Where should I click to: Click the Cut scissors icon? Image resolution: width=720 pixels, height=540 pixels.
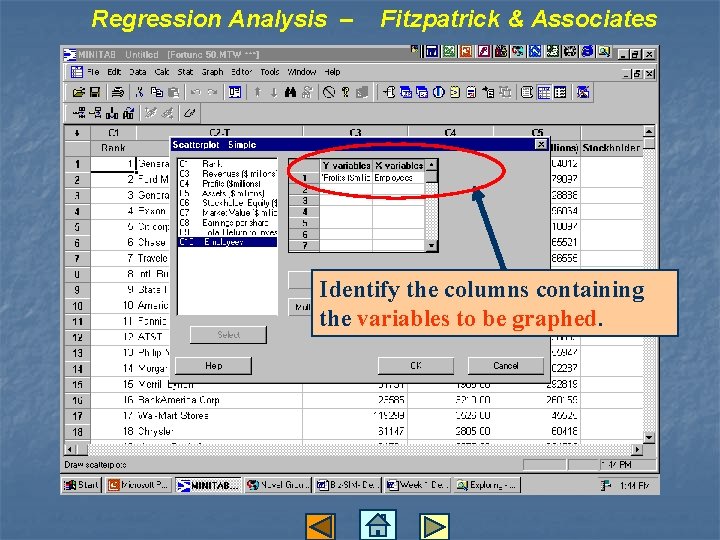tap(140, 92)
